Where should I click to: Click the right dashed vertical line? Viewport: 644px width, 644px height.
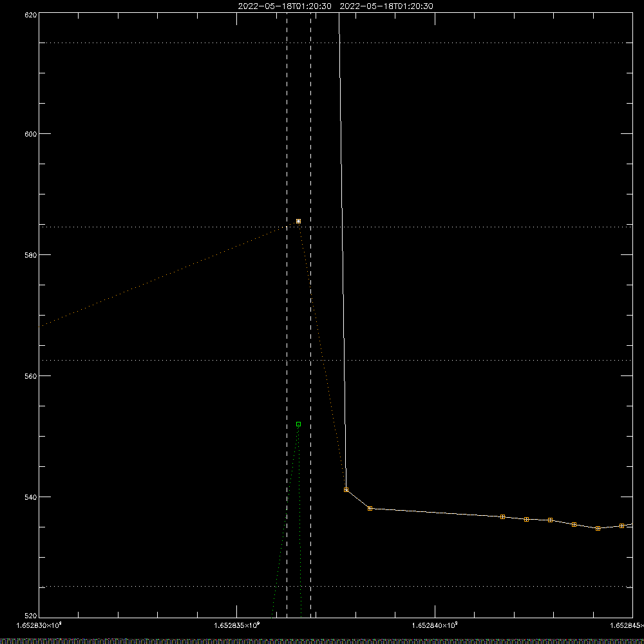[310, 315]
